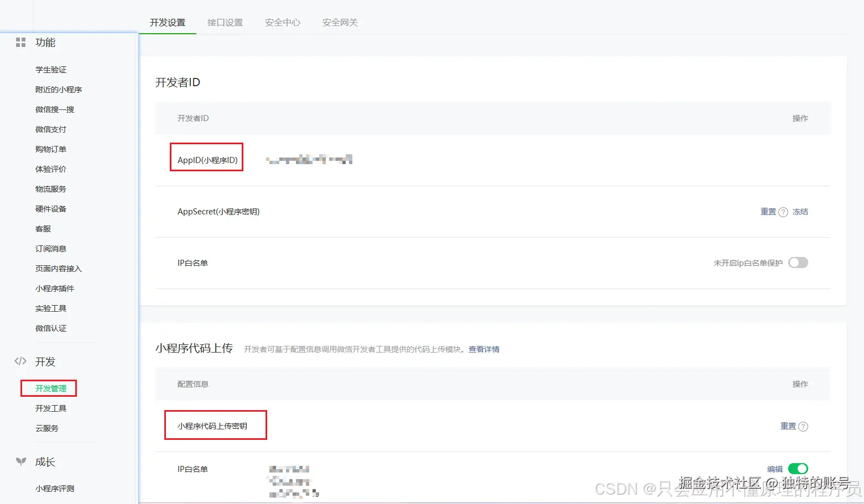Image resolution: width=864 pixels, height=504 pixels.
Task: Click 冻结 next to AppSecret reset
Action: (x=800, y=212)
